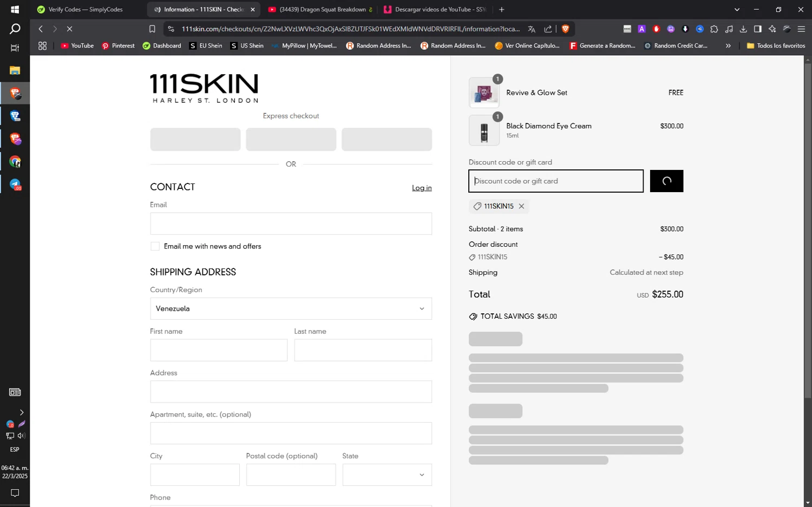The image size is (812, 507).
Task: Open YouTube bookmark
Action: (77, 46)
